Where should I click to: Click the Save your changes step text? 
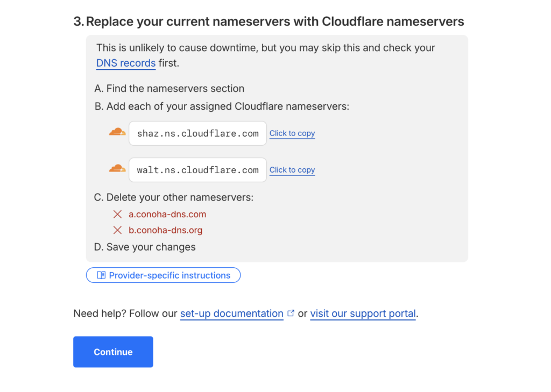pos(145,247)
